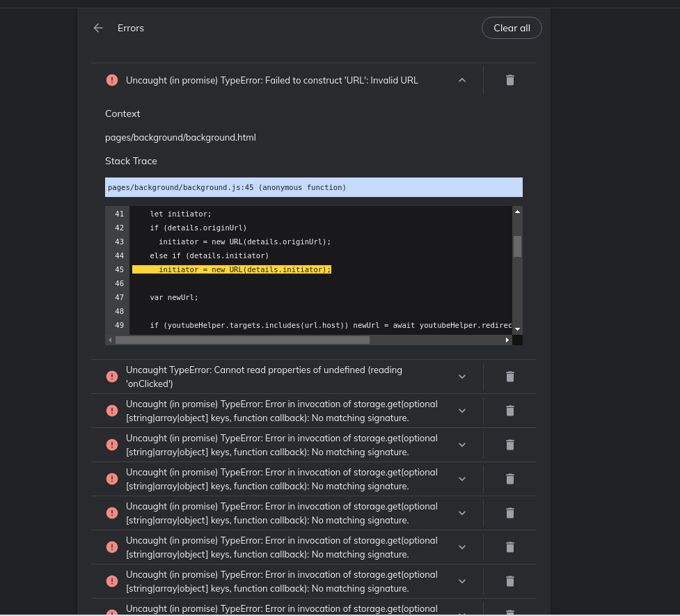This screenshot has height=616, width=680.
Task: Click warning icon next to 'onClicked' error
Action: [112, 377]
